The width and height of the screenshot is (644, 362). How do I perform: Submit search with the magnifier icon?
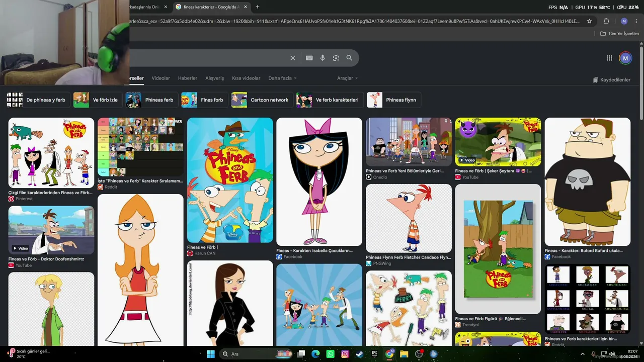coord(349,58)
